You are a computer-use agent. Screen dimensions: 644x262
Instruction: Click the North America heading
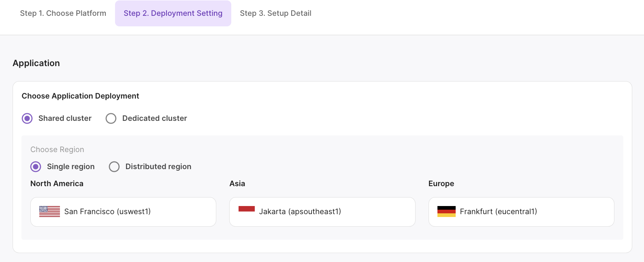[57, 184]
